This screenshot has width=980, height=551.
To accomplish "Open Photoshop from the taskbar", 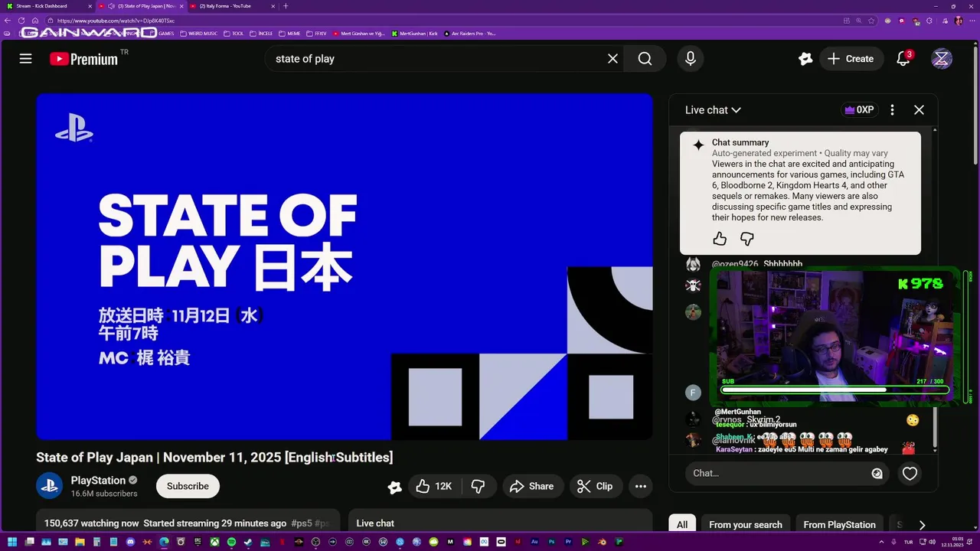I will point(551,542).
